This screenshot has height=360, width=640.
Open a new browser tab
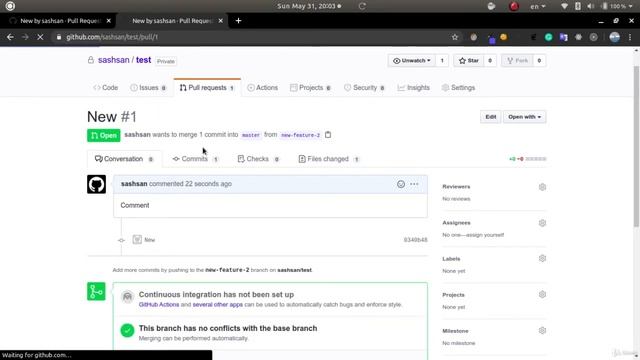pyautogui.click(x=238, y=21)
